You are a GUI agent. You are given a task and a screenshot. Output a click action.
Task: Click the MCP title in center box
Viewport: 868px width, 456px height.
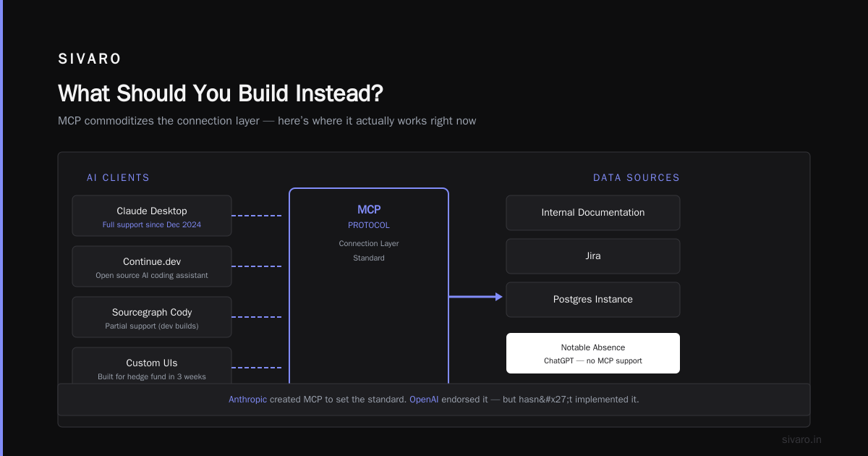click(369, 210)
